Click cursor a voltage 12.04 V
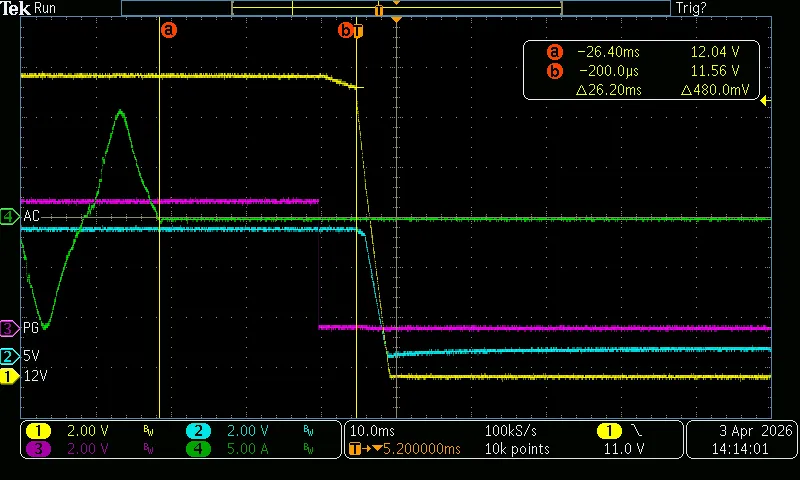The image size is (800, 480). (x=715, y=52)
